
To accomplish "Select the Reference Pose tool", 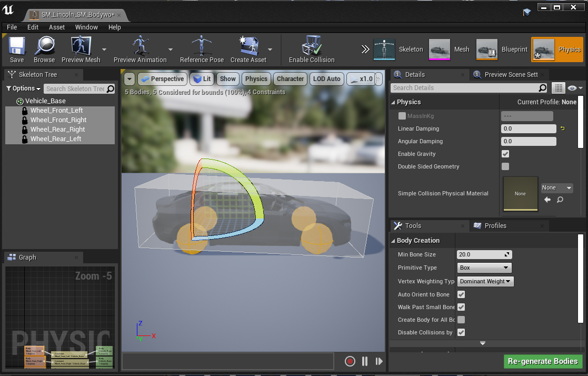I will coord(202,46).
